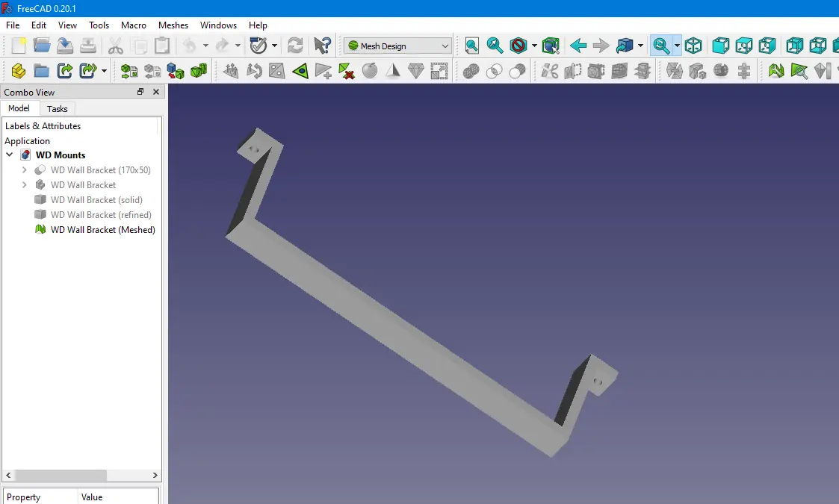Open the edit mode dropdown arrow
Screen dimensions: 839x504
274,46
